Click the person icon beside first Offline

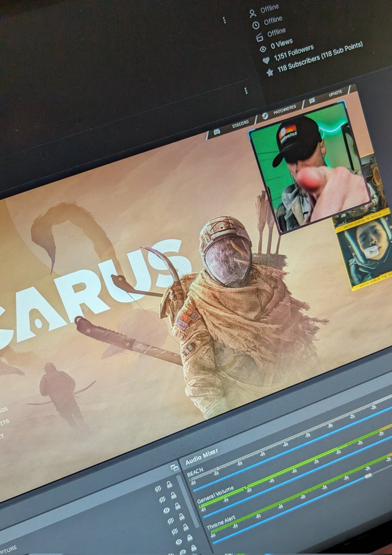[x=253, y=13]
